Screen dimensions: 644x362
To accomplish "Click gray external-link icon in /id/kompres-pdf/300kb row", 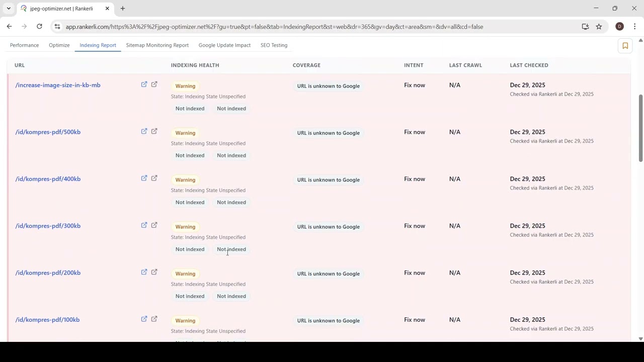I will pyautogui.click(x=154, y=225).
